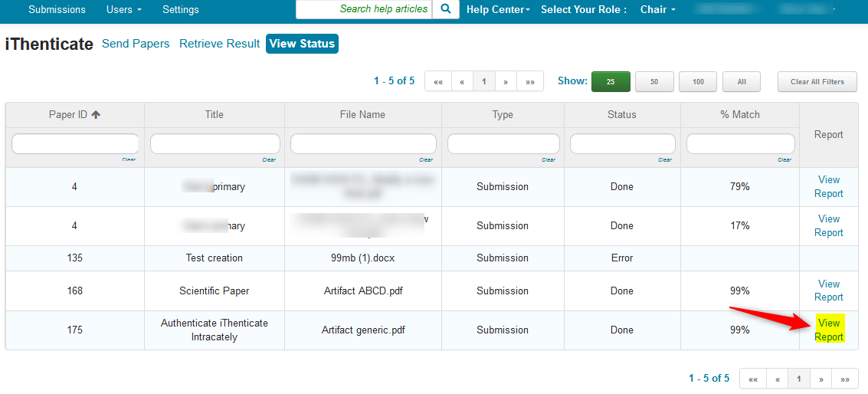The width and height of the screenshot is (868, 394).
Task: Clear the Status column filter
Action: [x=664, y=159]
